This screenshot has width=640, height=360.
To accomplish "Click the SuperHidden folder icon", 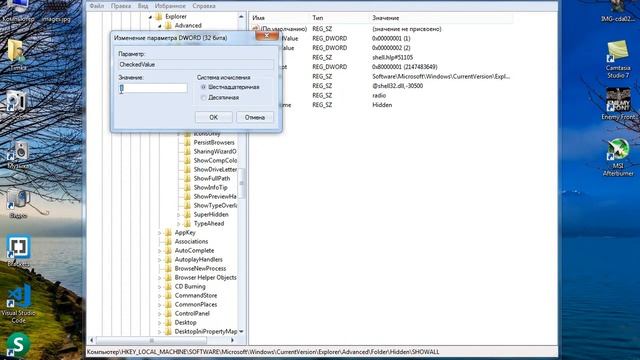I will [187, 214].
